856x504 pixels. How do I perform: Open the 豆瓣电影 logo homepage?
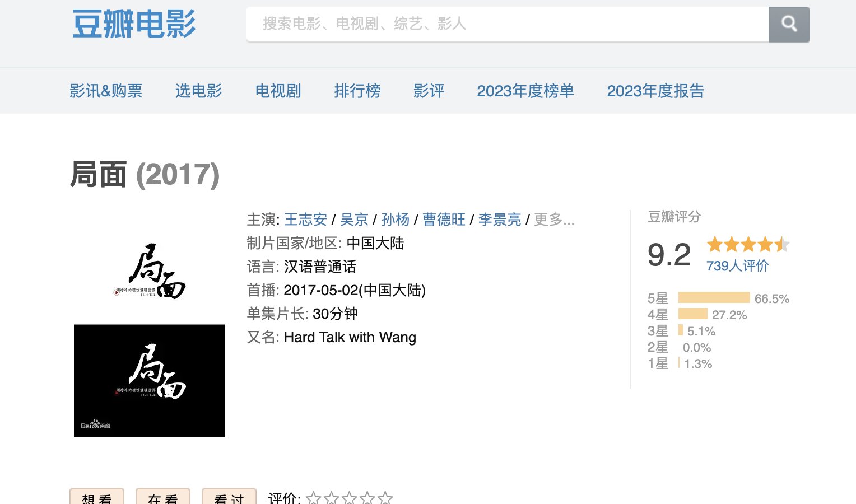coord(134,24)
